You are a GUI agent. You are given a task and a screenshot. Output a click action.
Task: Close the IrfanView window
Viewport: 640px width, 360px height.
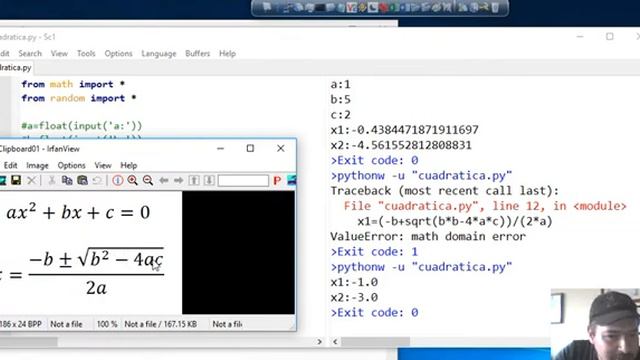[280, 149]
